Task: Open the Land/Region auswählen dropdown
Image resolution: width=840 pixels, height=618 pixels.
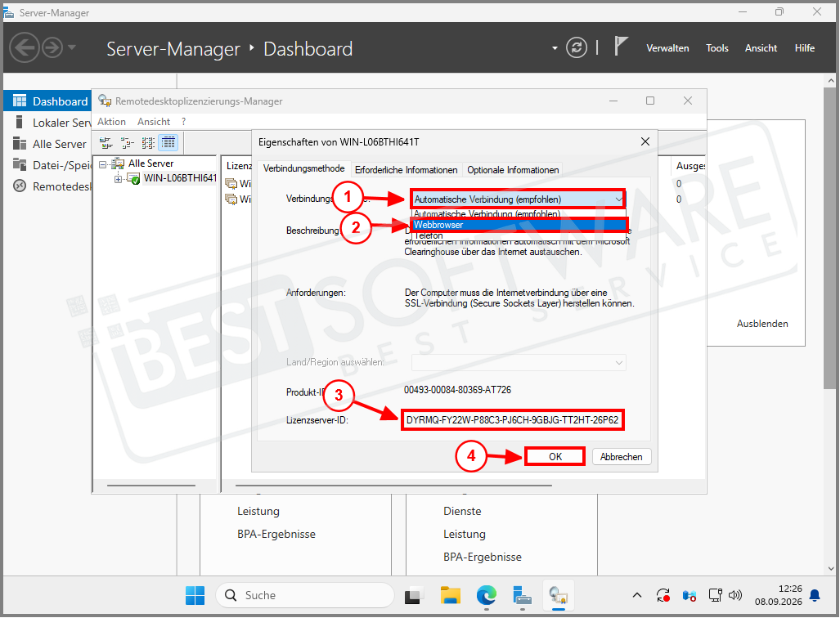Action: [x=518, y=363]
